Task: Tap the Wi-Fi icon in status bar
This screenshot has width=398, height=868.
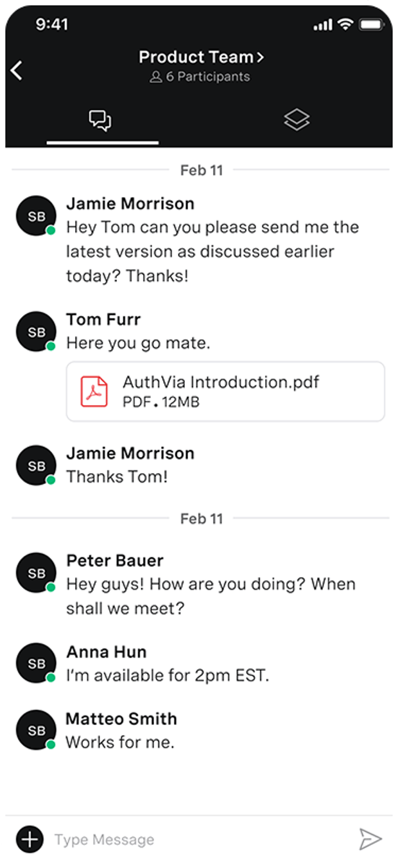Action: pos(345,24)
